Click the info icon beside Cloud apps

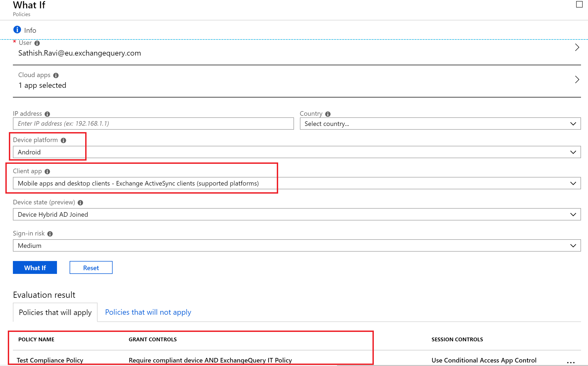pos(56,75)
